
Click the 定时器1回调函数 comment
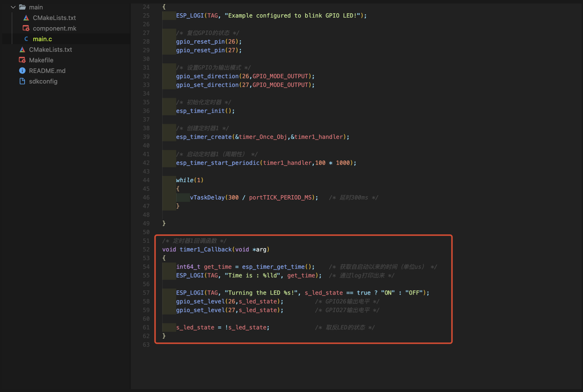[x=194, y=241]
